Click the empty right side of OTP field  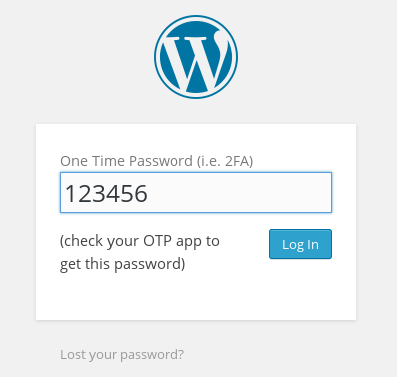(x=240, y=192)
